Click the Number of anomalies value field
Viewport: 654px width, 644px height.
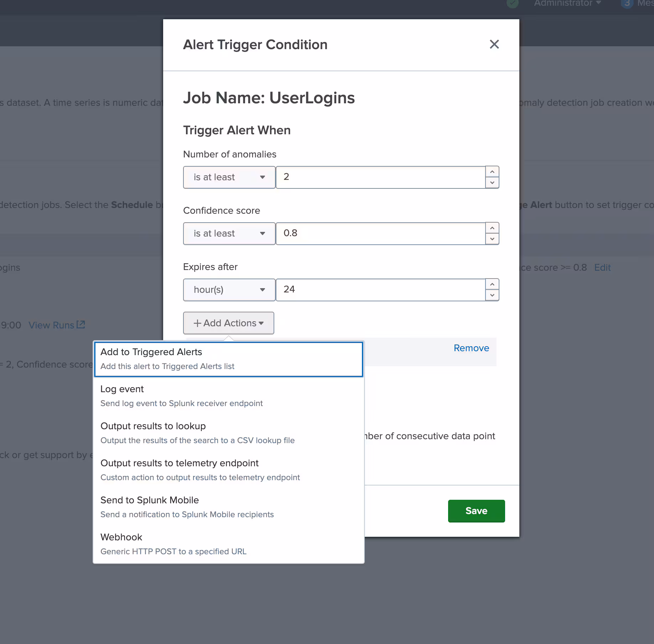380,177
